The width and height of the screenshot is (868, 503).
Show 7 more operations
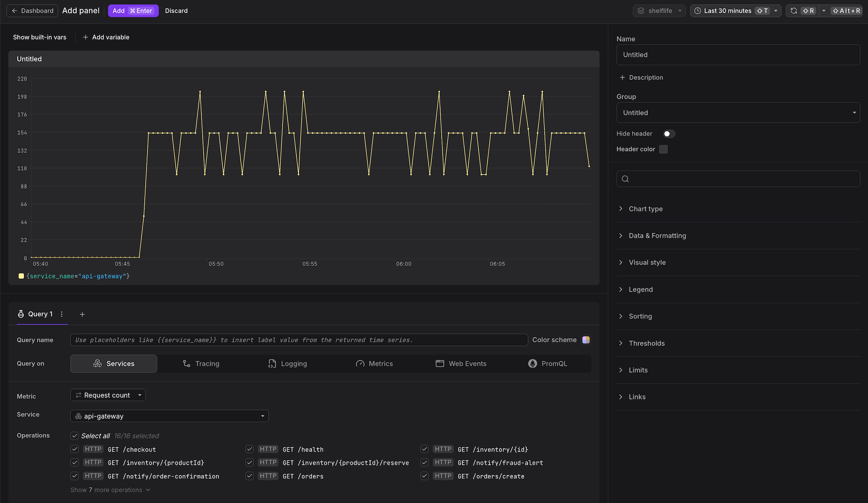pyautogui.click(x=110, y=490)
